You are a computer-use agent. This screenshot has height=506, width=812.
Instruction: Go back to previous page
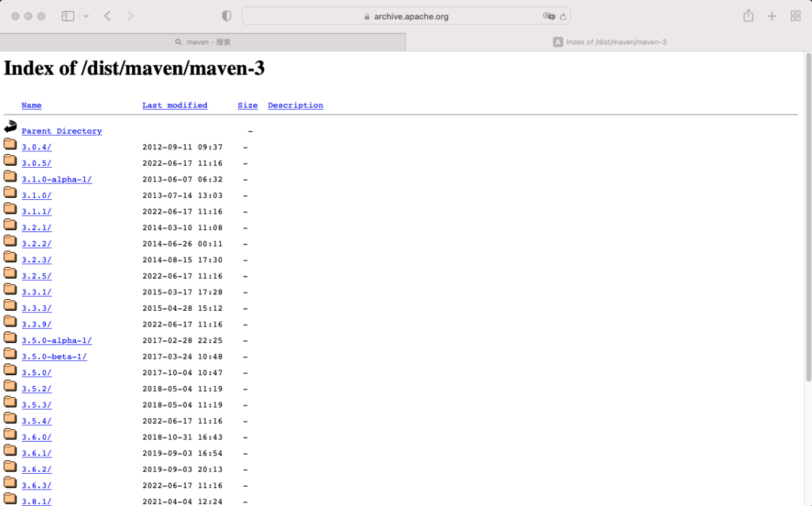[107, 16]
